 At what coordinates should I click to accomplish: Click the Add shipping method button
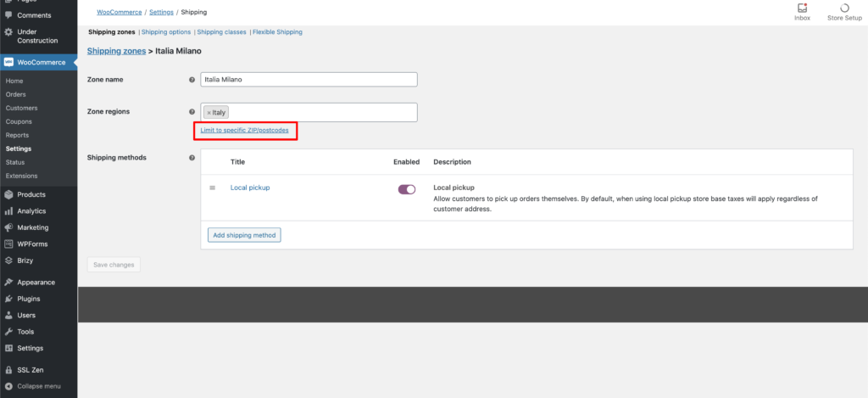[x=245, y=235]
